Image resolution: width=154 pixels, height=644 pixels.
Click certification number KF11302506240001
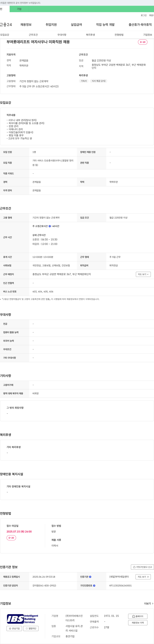point(120,585)
